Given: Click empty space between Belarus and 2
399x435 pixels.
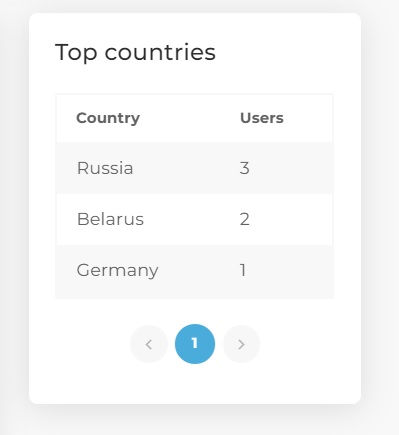Looking at the screenshot, I should click(x=192, y=219).
